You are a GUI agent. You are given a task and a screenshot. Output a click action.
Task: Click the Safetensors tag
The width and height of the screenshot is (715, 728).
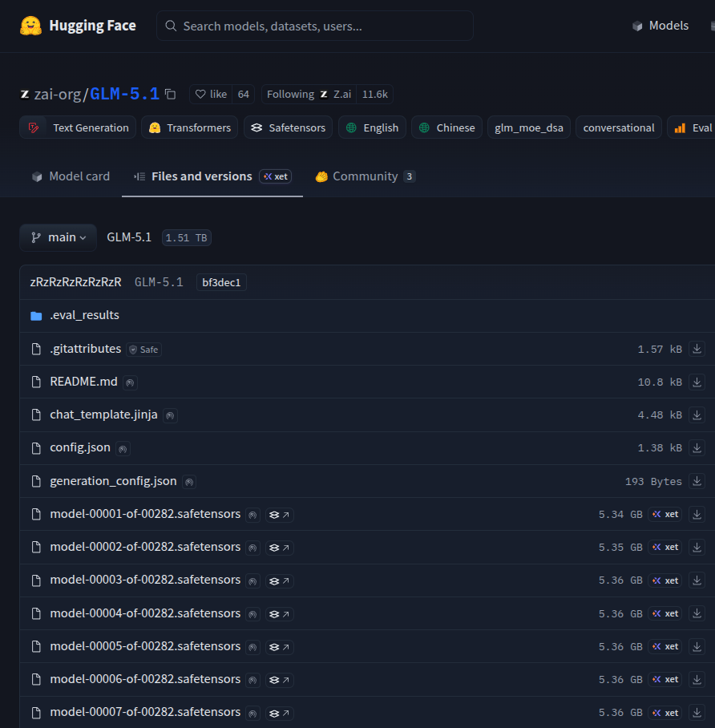(288, 127)
